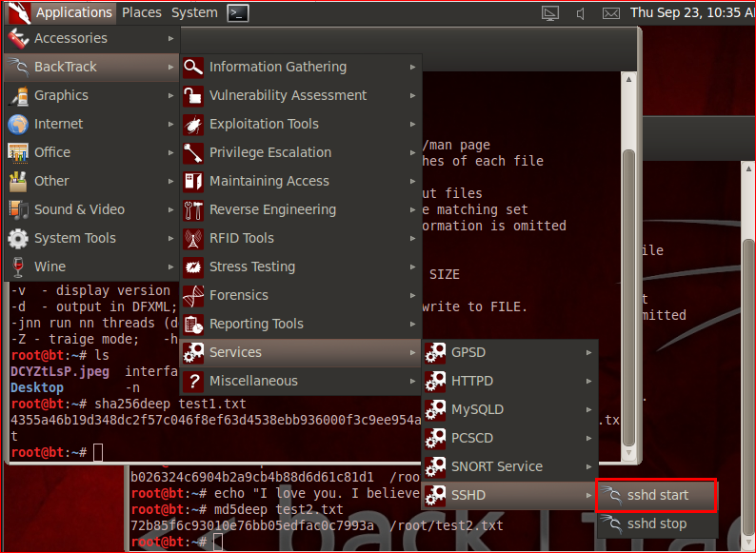Click the Information Gathering magnifier icon
The height and width of the screenshot is (553, 756).
(x=193, y=67)
